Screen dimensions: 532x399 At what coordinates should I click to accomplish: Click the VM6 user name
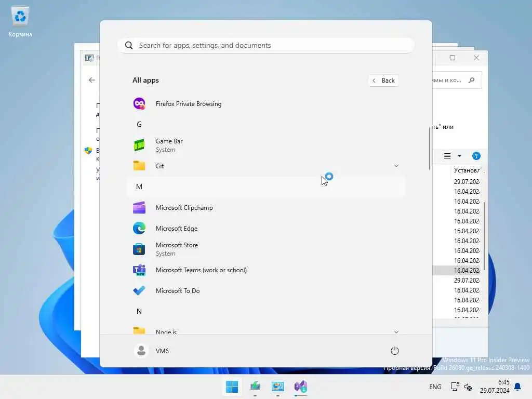[162, 351]
